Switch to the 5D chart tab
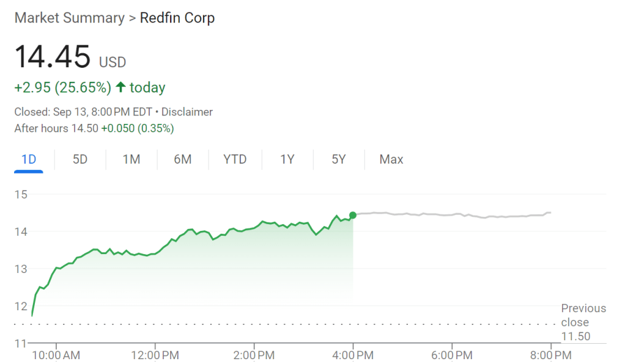Screen dimensions: 625x364 pyautogui.click(x=80, y=159)
